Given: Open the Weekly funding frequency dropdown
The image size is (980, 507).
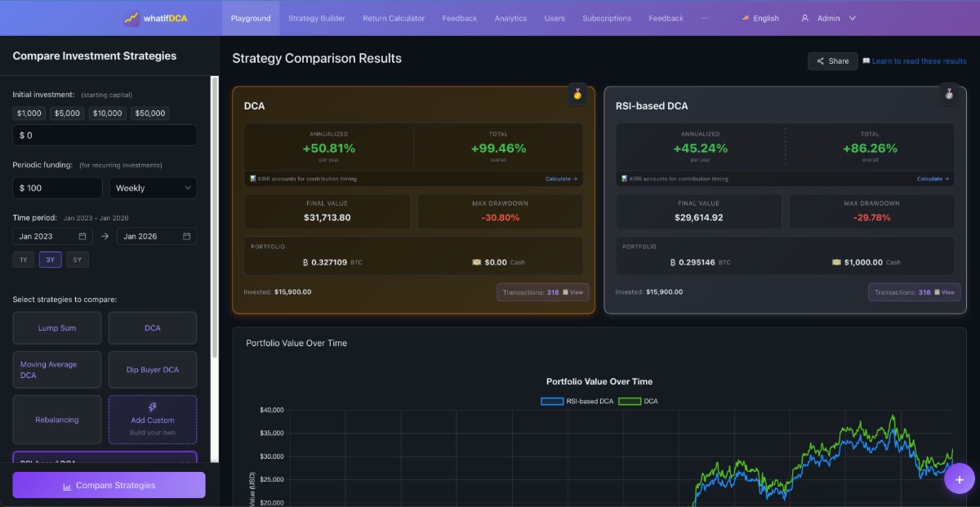Looking at the screenshot, I should pyautogui.click(x=154, y=188).
